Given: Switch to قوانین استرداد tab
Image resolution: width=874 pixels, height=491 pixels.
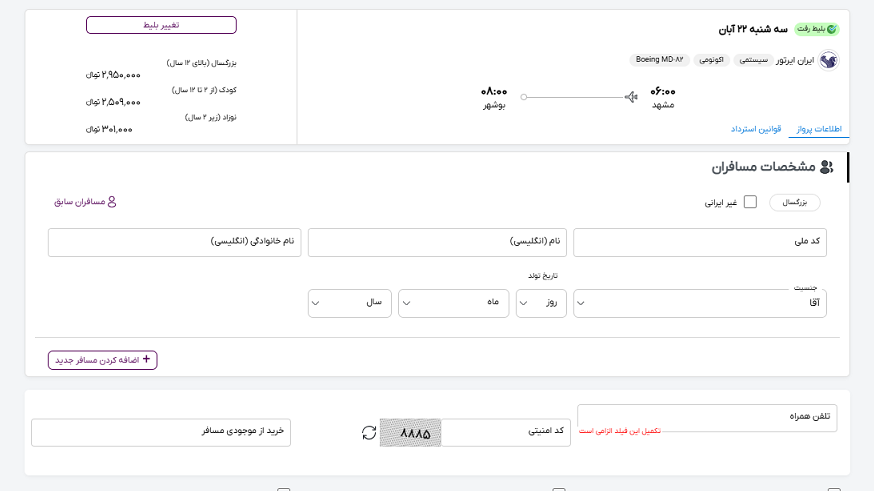Looking at the screenshot, I should 756,129.
